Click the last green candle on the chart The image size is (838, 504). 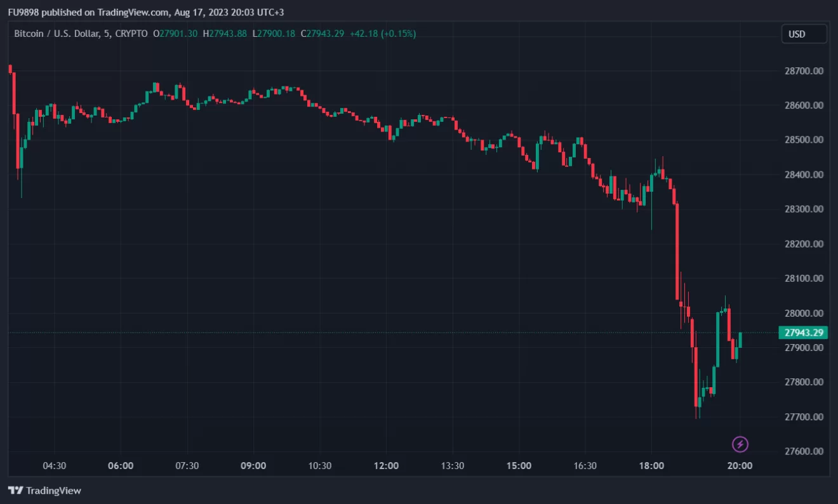[x=740, y=340]
